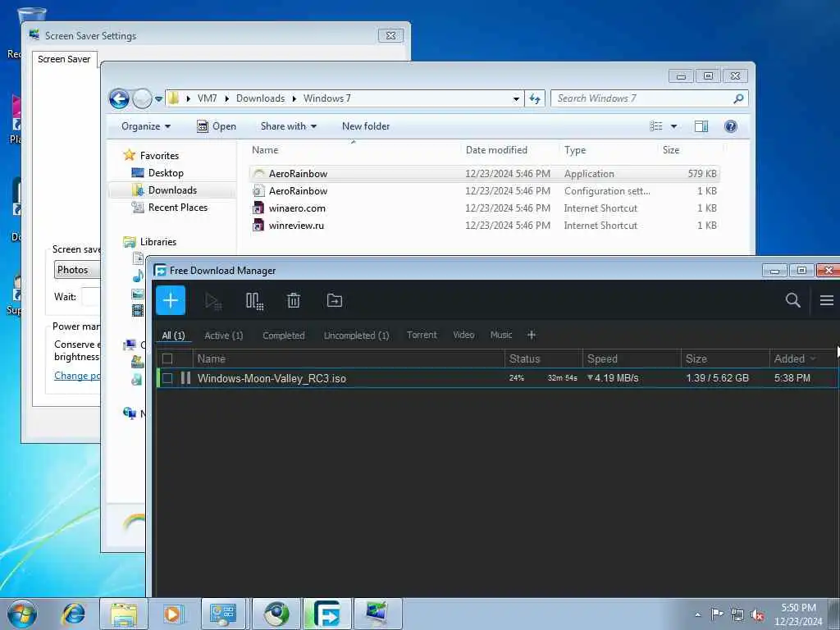This screenshot has height=630, width=840.
Task: Click the start downloads play icon
Action: [x=213, y=301]
